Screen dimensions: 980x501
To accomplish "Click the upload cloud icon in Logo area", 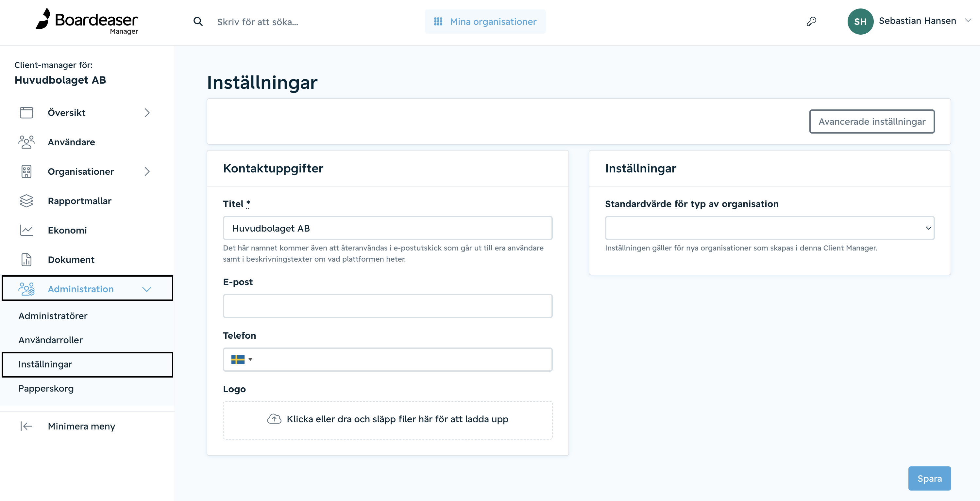I will pyautogui.click(x=274, y=418).
